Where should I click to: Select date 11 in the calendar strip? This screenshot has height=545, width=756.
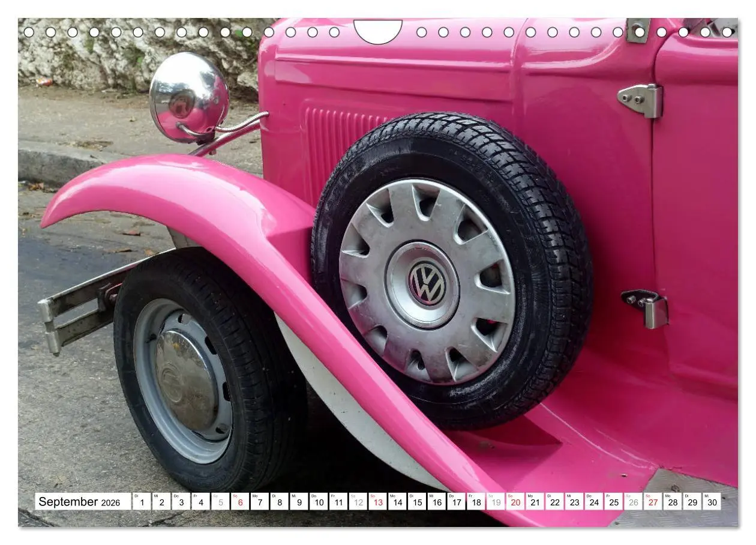coord(338,502)
